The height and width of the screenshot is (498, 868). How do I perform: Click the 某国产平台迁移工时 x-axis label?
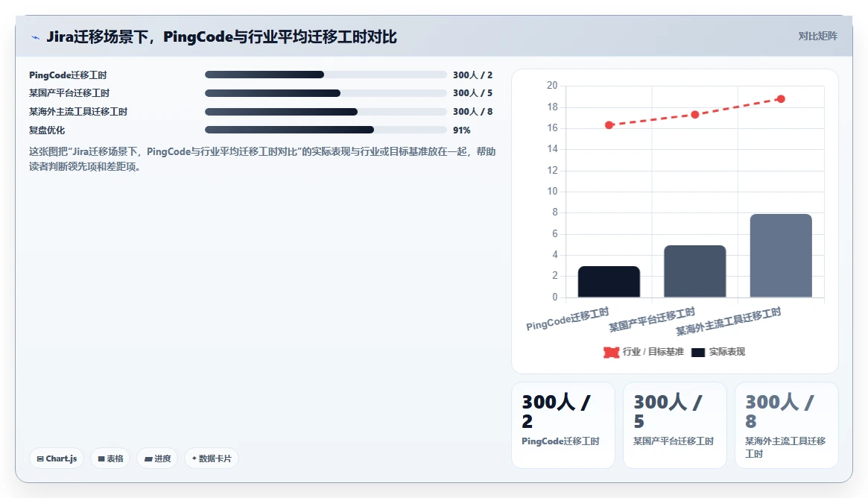pos(652,320)
